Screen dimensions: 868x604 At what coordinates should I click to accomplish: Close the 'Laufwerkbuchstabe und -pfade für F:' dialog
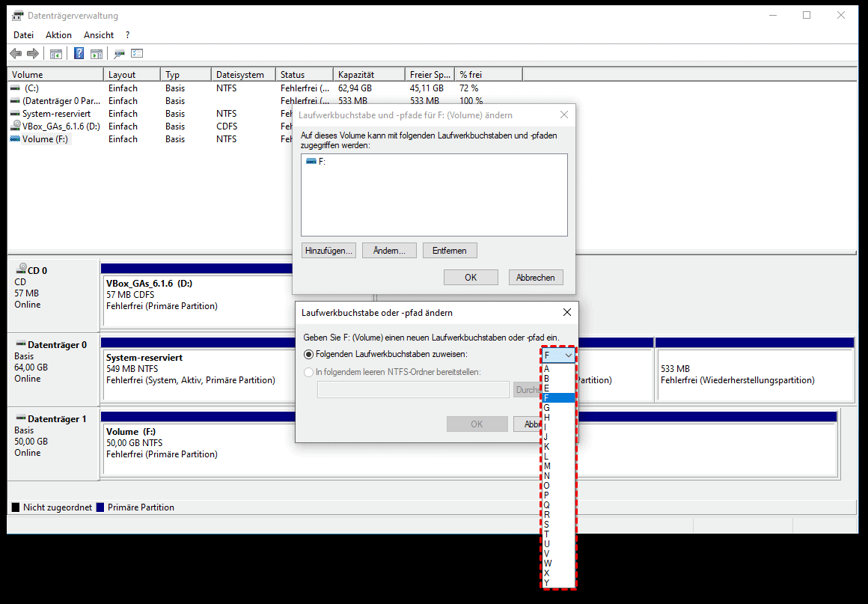[564, 115]
